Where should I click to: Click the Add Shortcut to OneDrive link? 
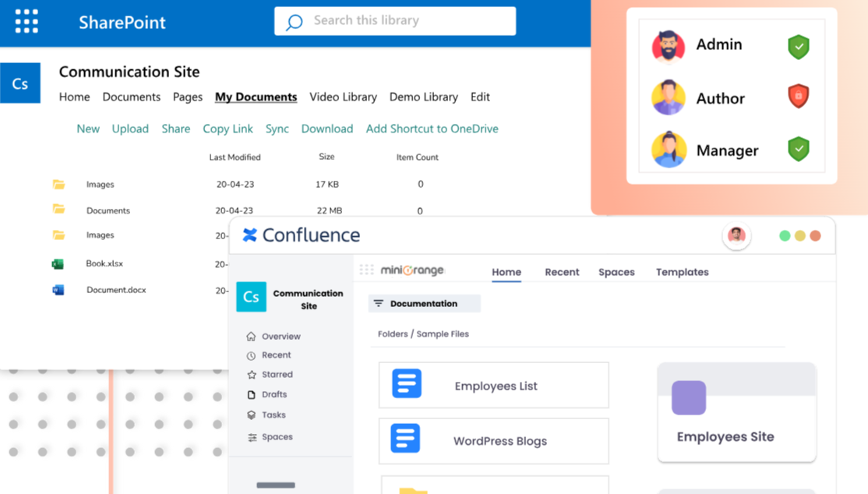[x=432, y=129]
